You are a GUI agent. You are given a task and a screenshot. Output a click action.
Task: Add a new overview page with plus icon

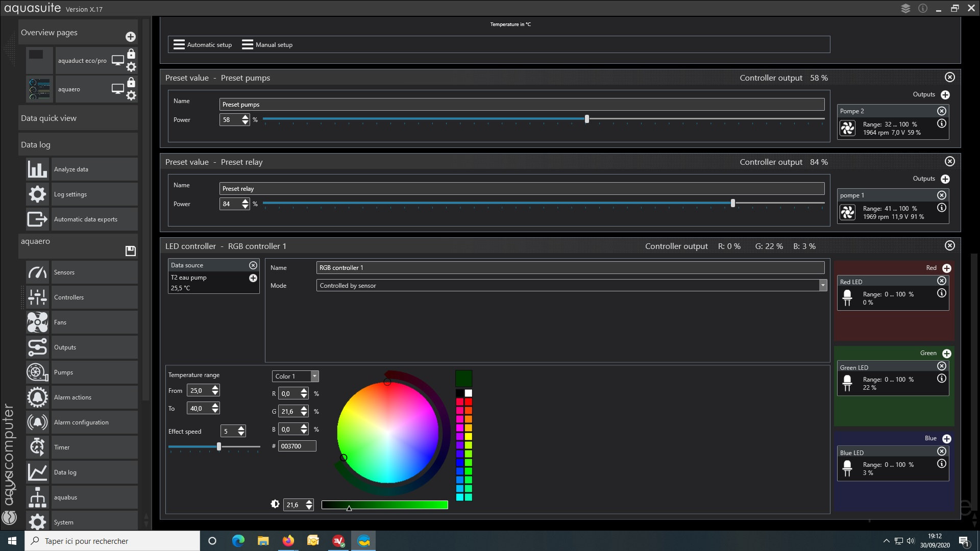130,37
